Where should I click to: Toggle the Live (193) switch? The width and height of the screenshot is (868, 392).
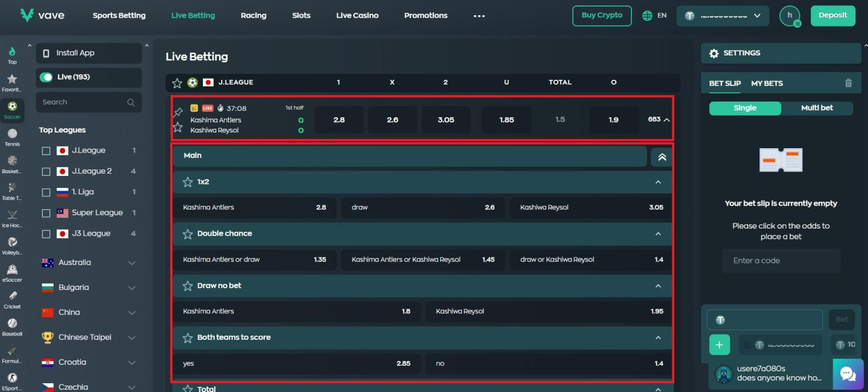(47, 77)
